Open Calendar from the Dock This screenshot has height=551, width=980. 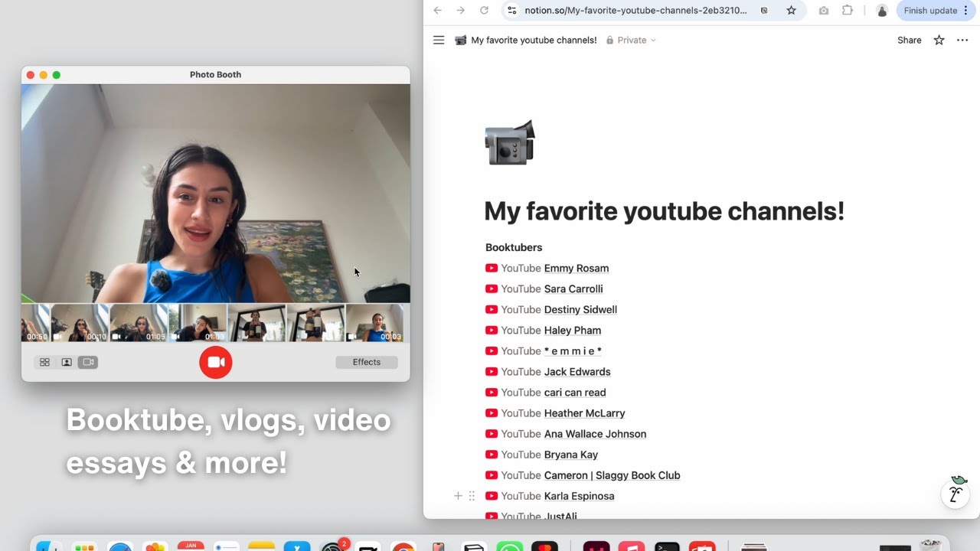[191, 546]
